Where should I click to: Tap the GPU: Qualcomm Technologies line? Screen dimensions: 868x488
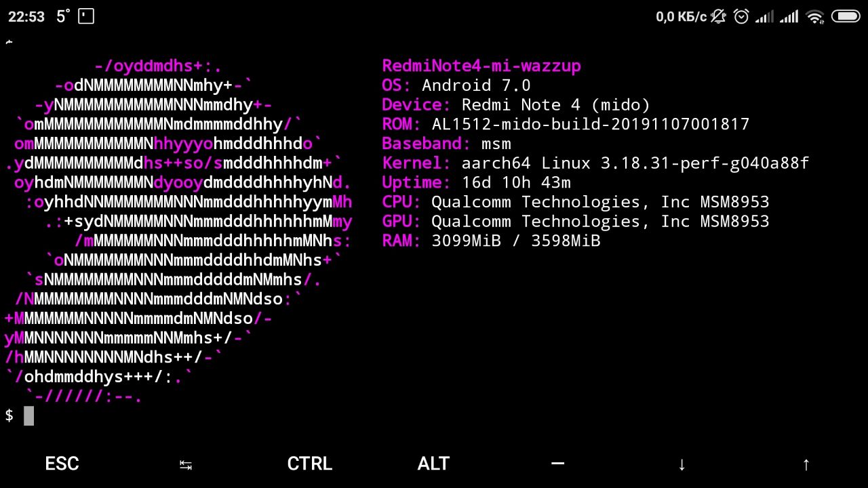coord(576,222)
